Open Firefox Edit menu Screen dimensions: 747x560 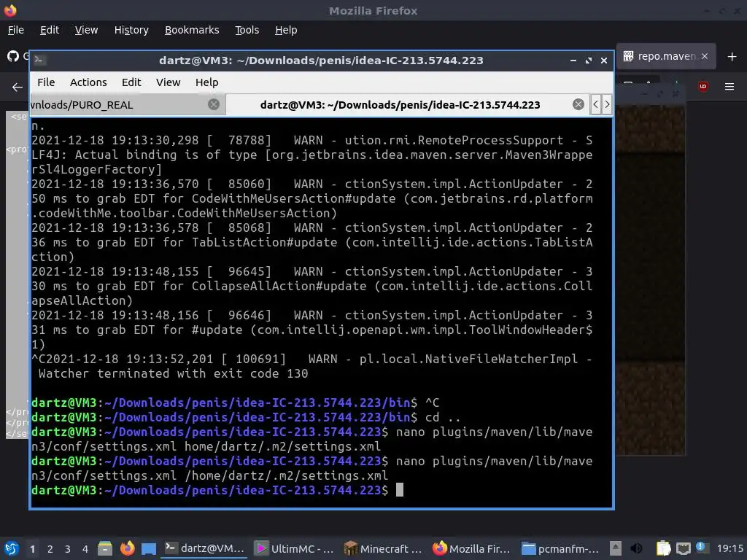coord(50,30)
